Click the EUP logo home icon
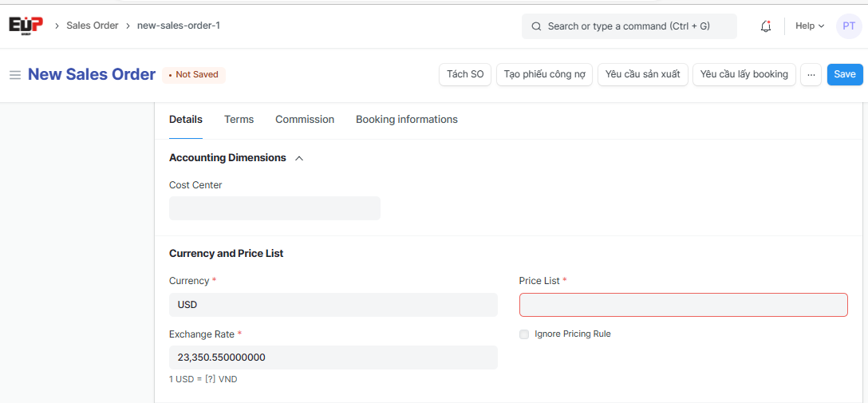The width and height of the screenshot is (868, 403). 26,26
